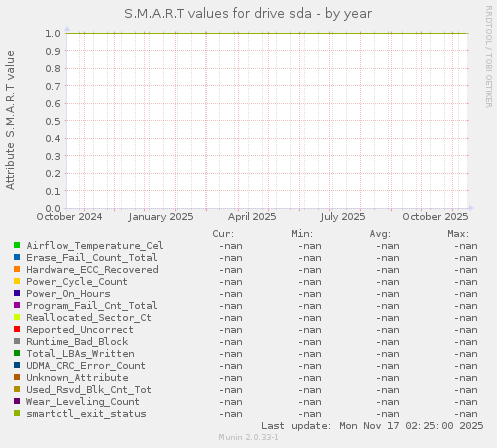Image resolution: width=497 pixels, height=448 pixels.
Task: Click the dark blue Power_On_Hours swatch
Action: click(17, 293)
